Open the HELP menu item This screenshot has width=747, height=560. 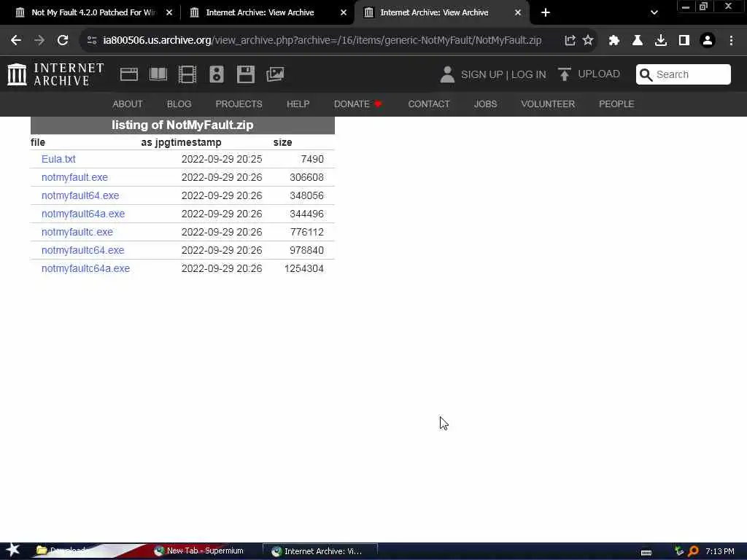point(298,104)
